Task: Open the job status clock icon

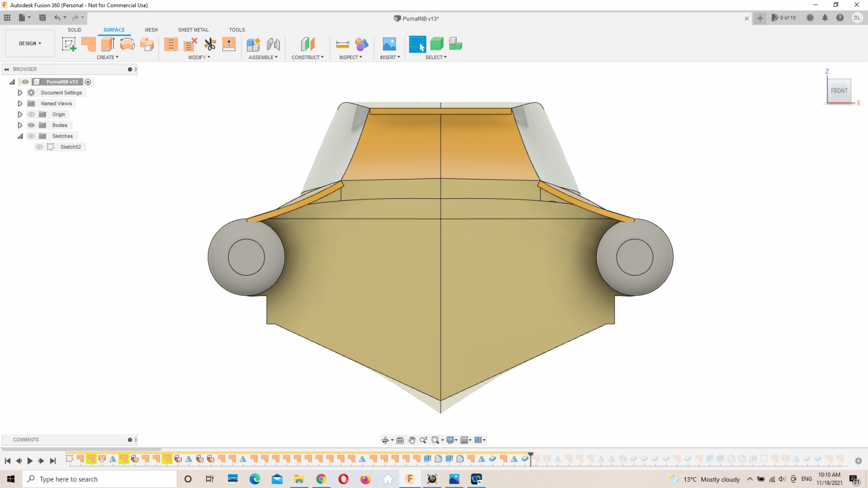Action: tap(810, 18)
